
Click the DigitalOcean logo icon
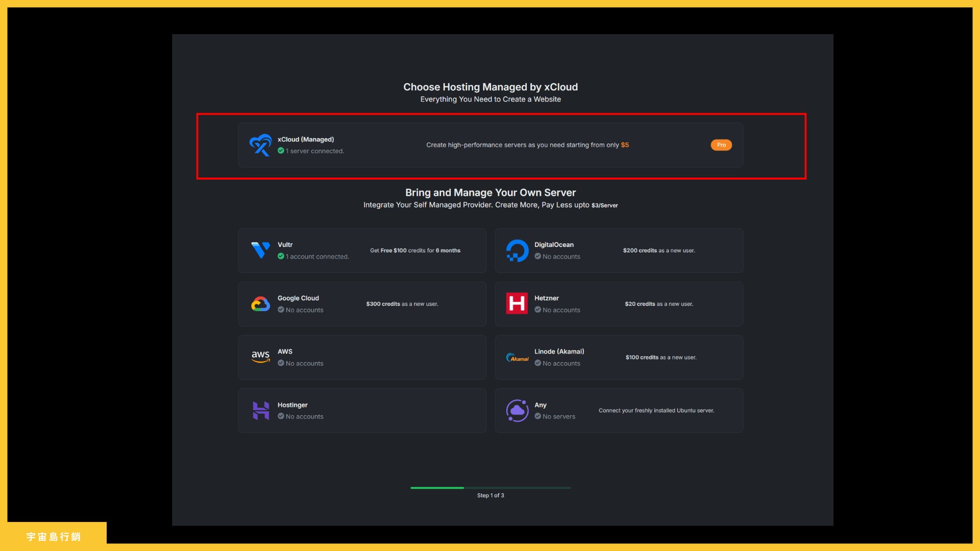point(517,251)
